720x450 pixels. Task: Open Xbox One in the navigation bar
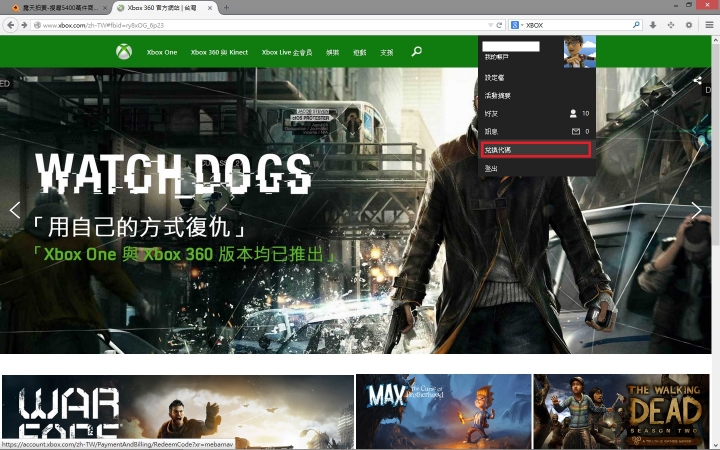pos(162,52)
